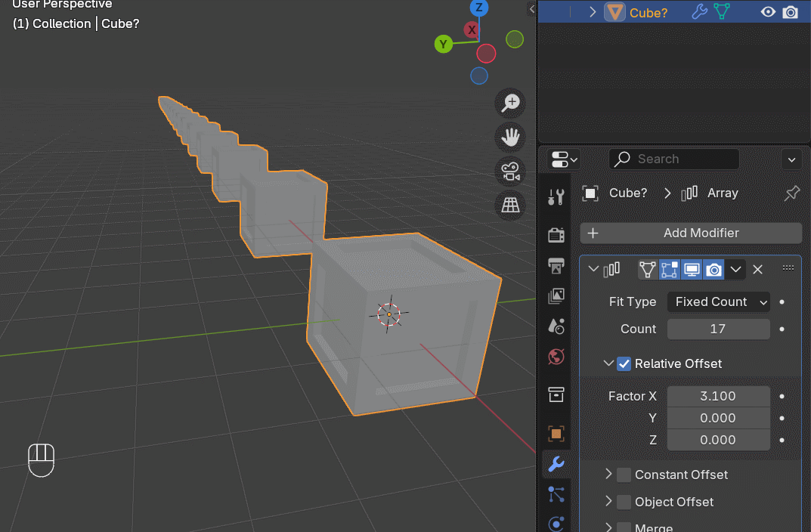Viewport: 811px width, 532px height.
Task: Open the Object properties orange square tab
Action: pos(556,434)
